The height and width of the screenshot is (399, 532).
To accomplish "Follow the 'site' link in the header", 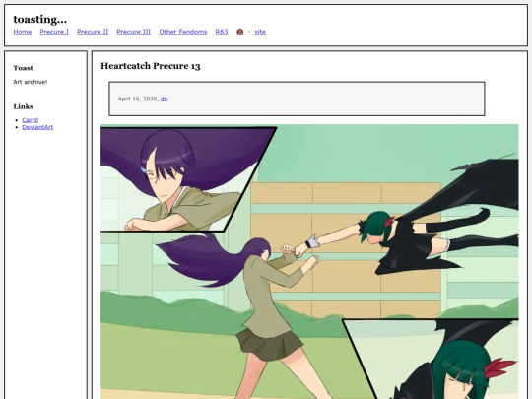I will coord(260,32).
